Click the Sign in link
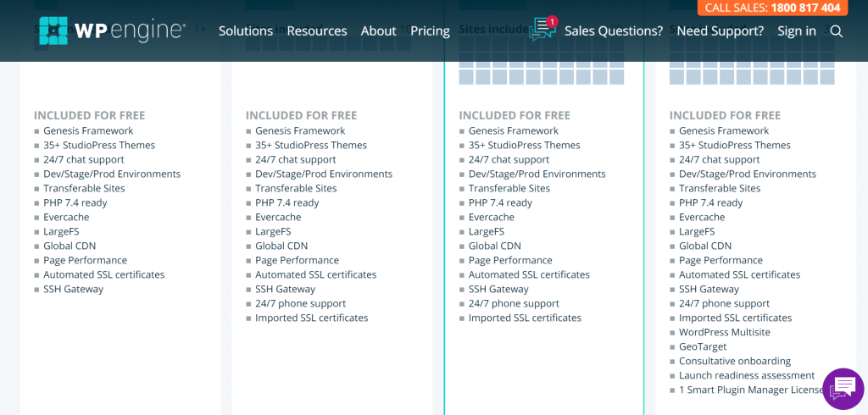Viewport: 868px width, 415px height. pyautogui.click(x=797, y=31)
